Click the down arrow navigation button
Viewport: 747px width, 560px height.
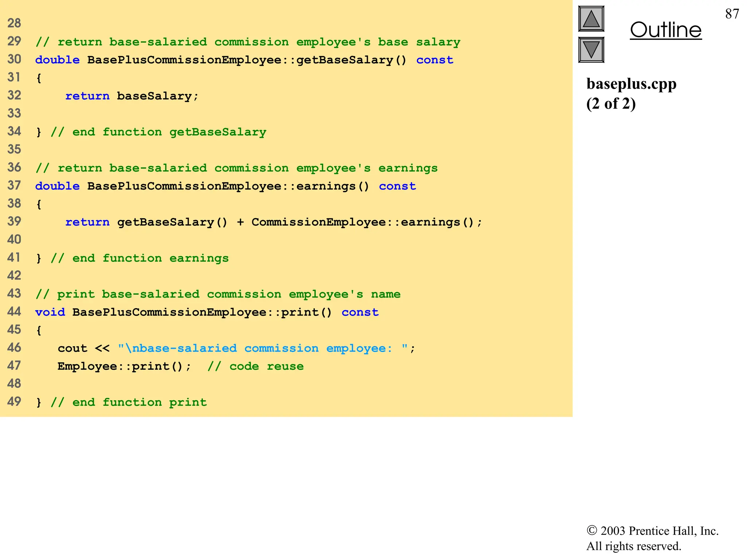click(591, 50)
